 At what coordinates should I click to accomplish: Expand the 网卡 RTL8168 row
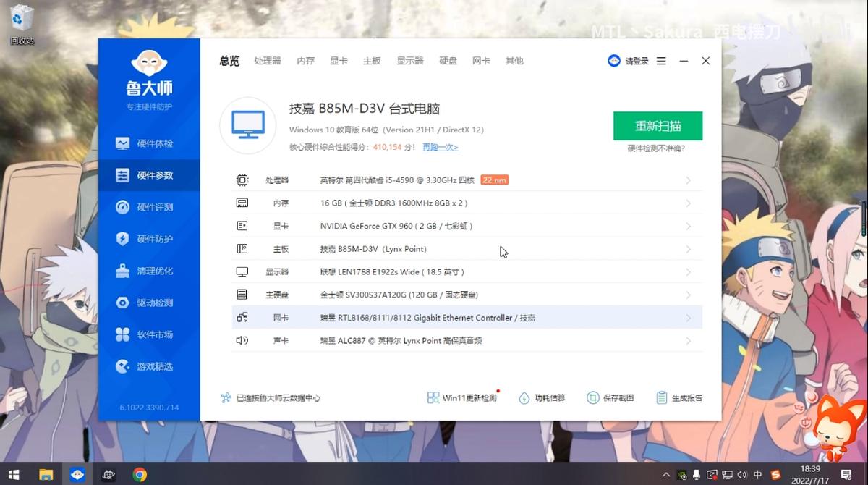463,317
